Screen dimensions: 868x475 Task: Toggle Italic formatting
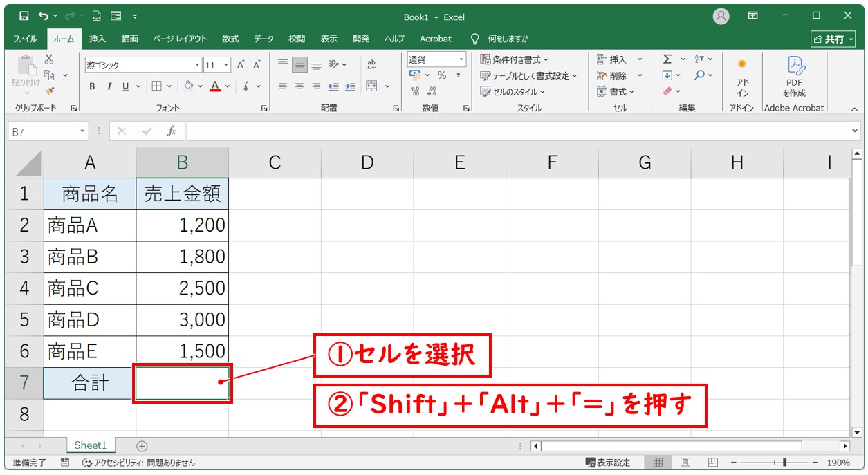pos(109,86)
